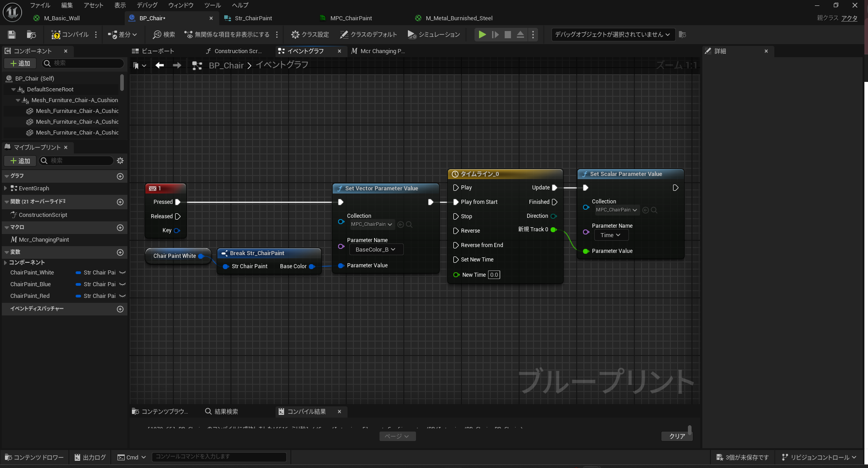The width and height of the screenshot is (868, 468).
Task: Open the BaseColor_B parameter name dropdown
Action: pyautogui.click(x=376, y=250)
